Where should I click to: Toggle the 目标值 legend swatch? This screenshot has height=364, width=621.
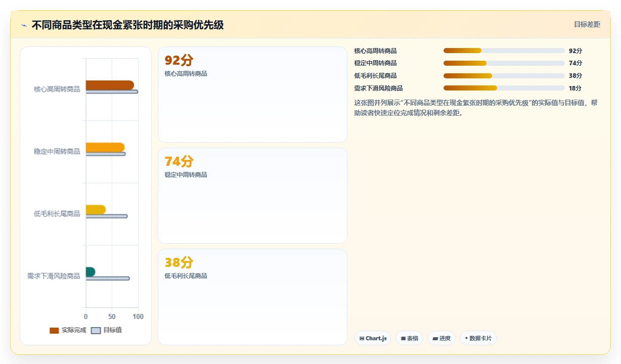pos(96,331)
